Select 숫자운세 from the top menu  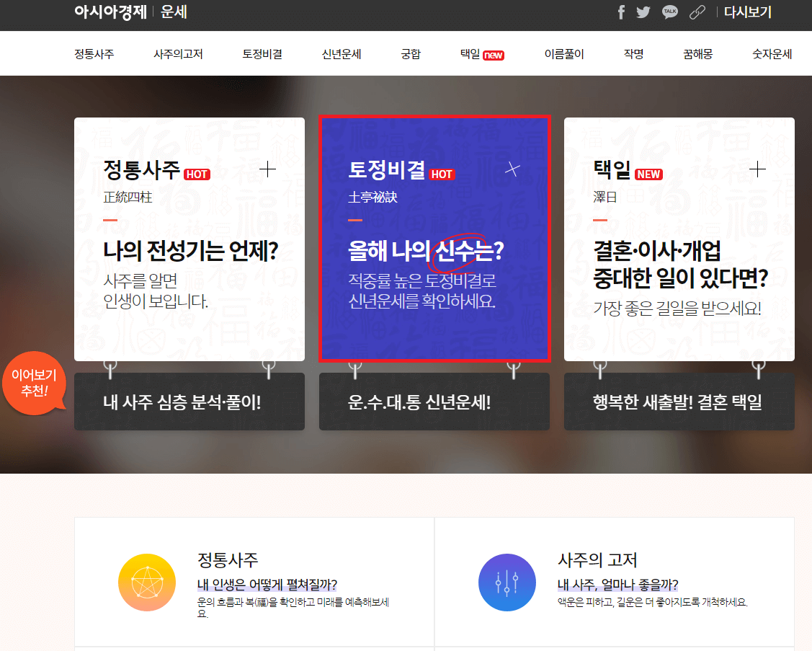click(x=771, y=53)
